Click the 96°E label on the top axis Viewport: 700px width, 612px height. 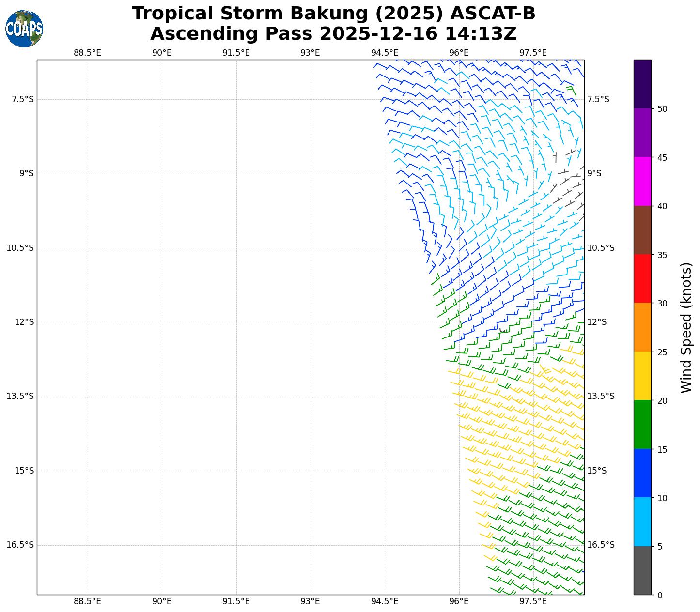tap(459, 53)
